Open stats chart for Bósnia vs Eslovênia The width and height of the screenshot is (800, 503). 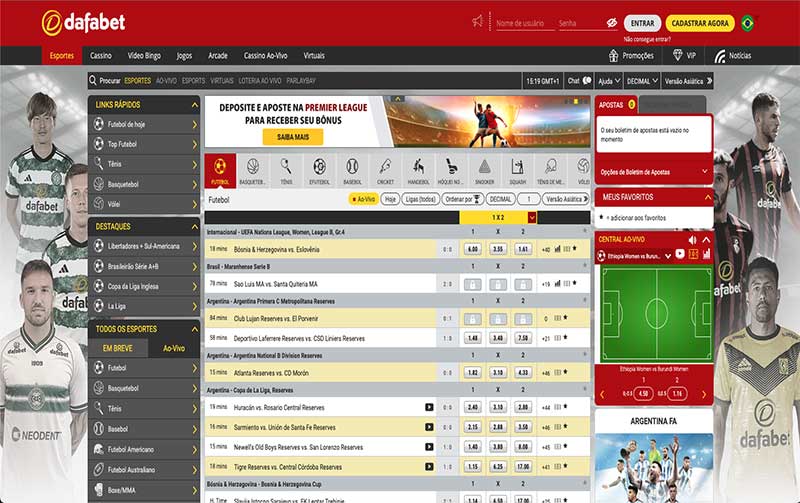[x=557, y=249]
